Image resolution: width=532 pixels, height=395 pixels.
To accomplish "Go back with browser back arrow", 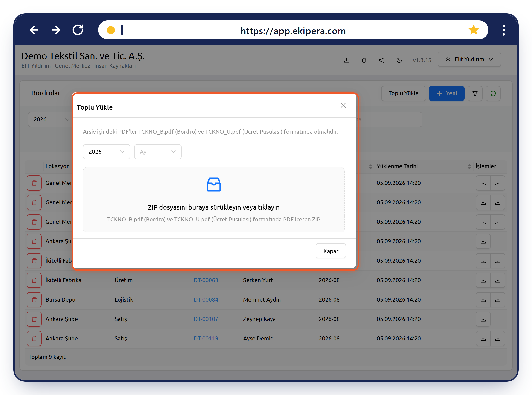I will (34, 30).
